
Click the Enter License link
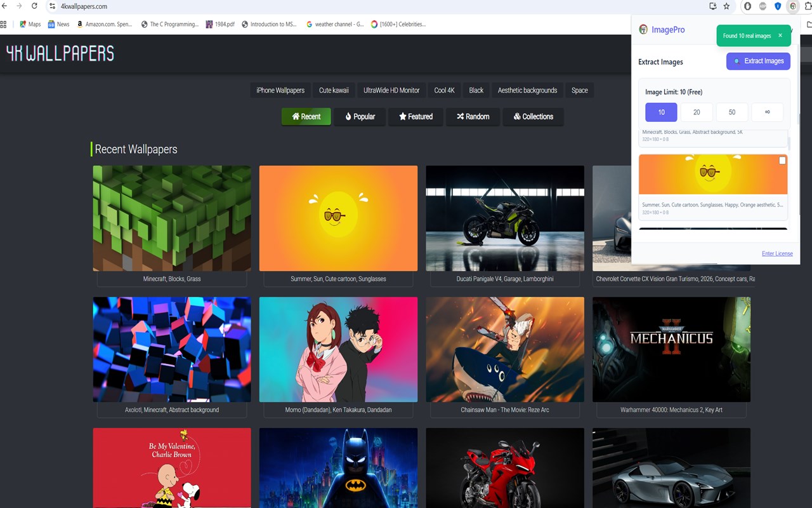777,253
